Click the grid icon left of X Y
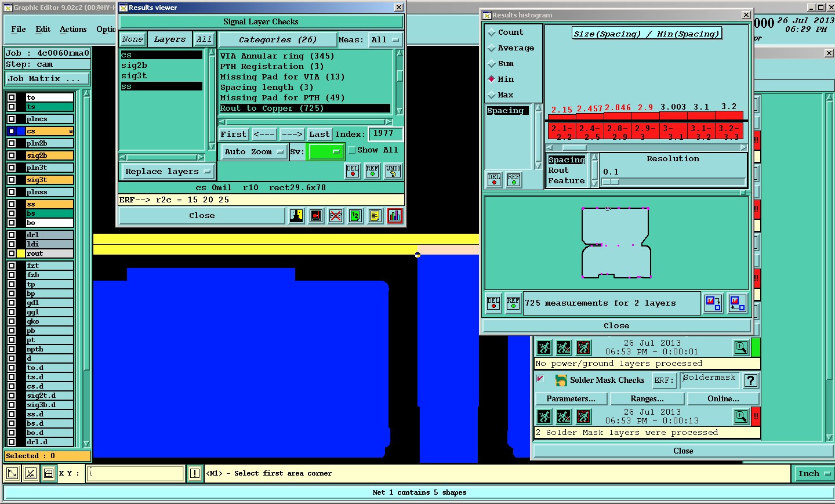The height and width of the screenshot is (504, 835). [x=49, y=473]
